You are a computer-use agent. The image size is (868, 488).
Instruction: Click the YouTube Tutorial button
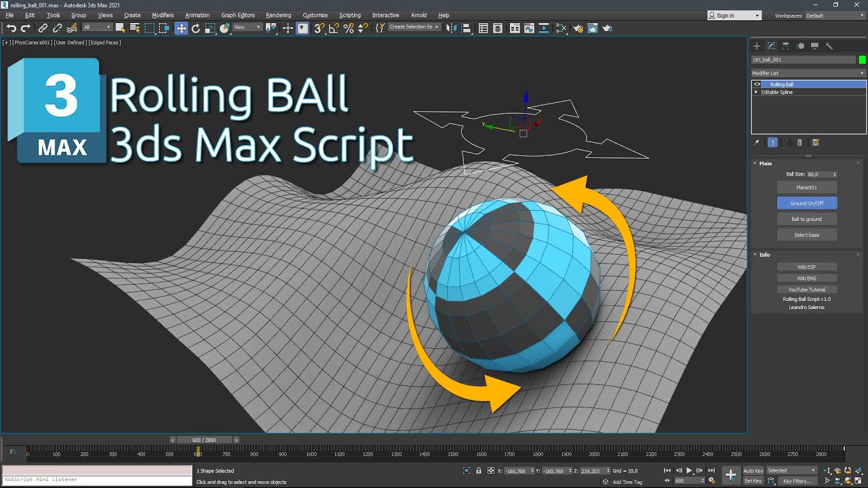[807, 289]
